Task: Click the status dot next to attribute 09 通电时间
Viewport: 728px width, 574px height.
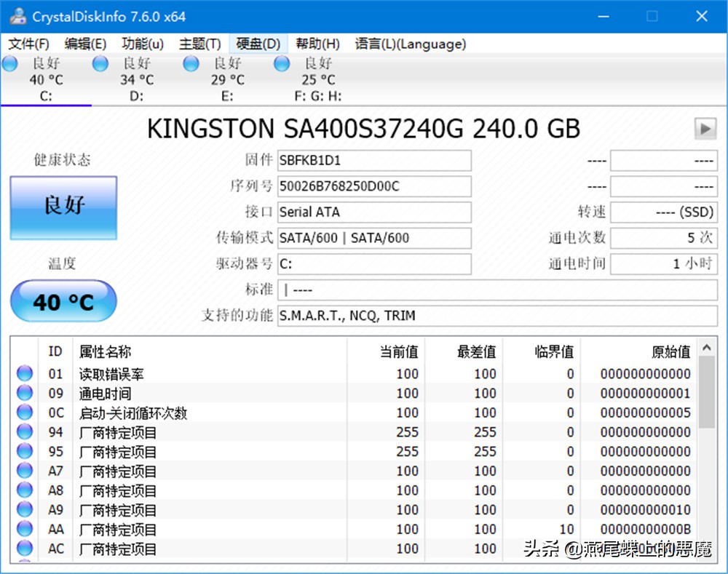Action: click(24, 393)
